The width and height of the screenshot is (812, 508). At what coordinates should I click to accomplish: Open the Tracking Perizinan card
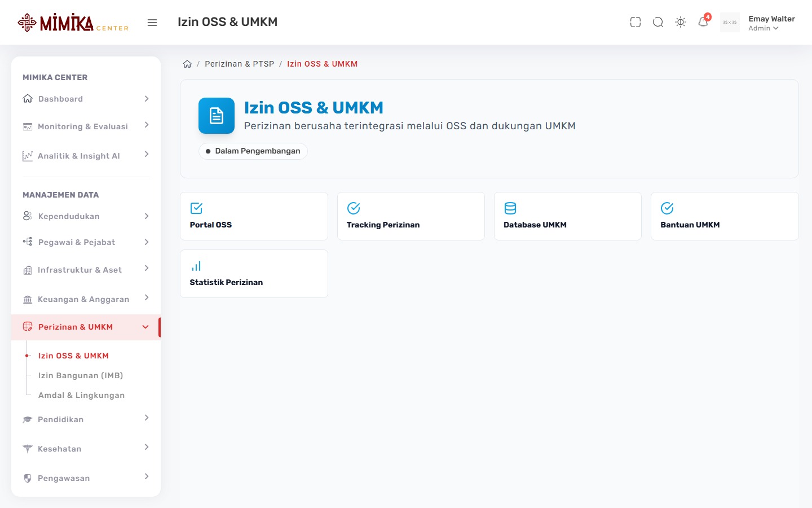coord(411,216)
